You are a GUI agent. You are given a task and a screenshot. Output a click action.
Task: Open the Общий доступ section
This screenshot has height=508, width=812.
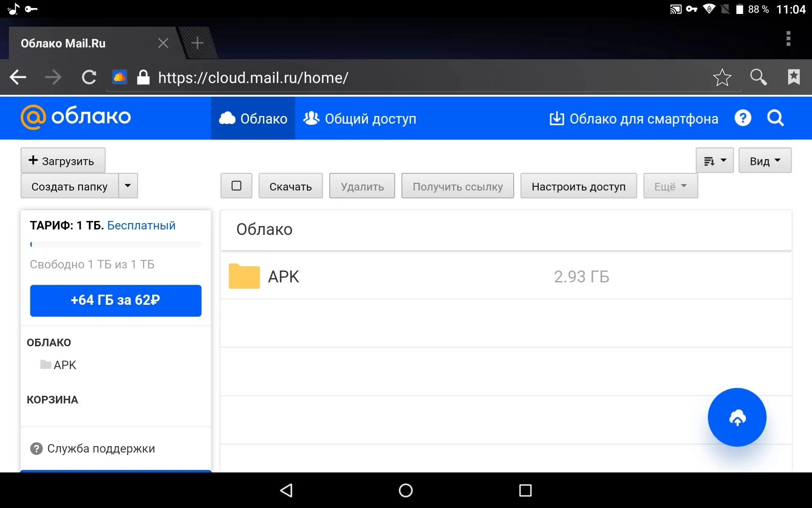click(x=360, y=119)
